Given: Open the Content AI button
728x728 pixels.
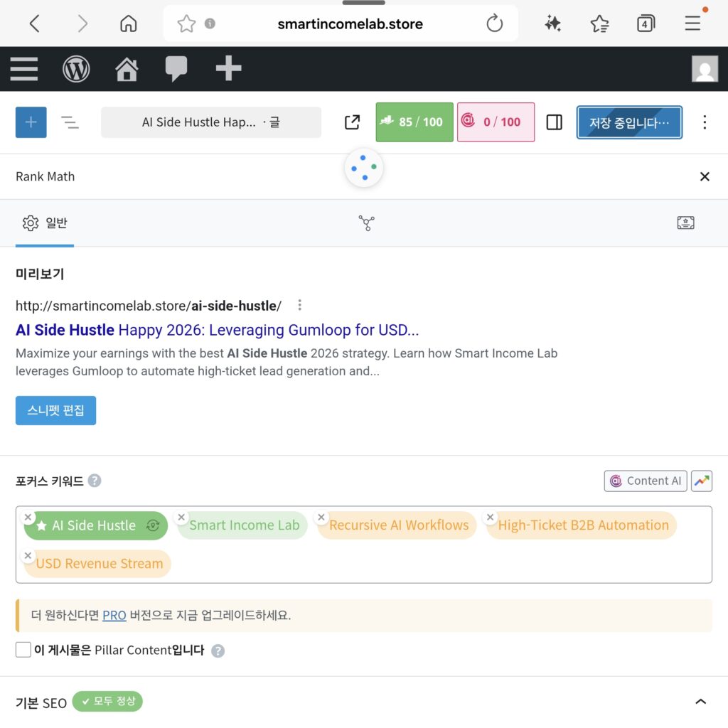Looking at the screenshot, I should (x=646, y=481).
